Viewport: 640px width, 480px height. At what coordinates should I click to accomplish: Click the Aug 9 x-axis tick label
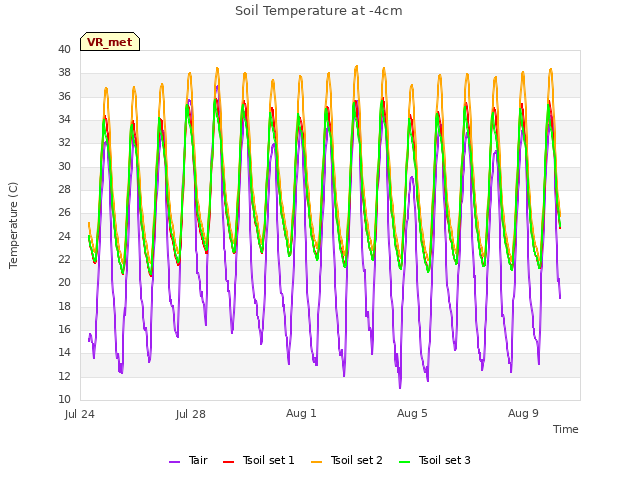point(523,413)
